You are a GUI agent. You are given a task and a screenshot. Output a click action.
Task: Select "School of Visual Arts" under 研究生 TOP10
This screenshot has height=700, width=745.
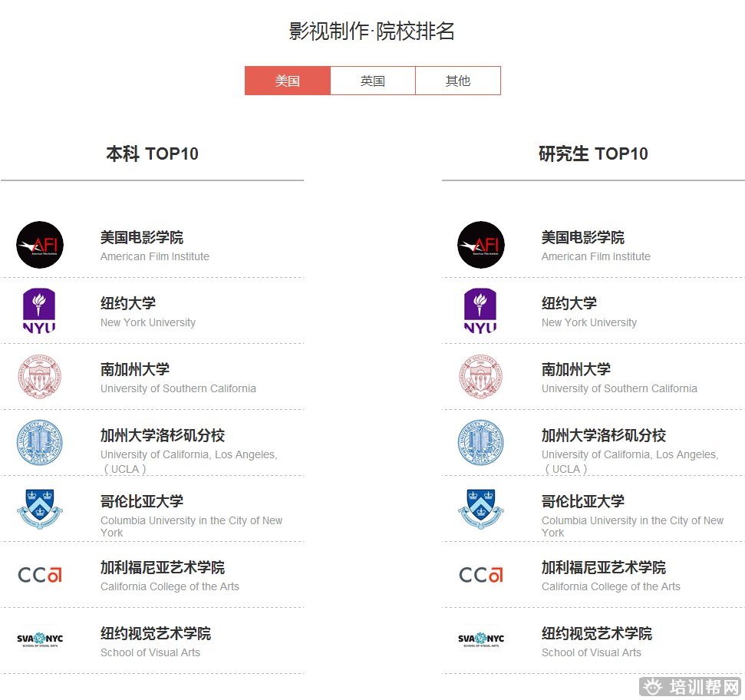[x=592, y=653]
